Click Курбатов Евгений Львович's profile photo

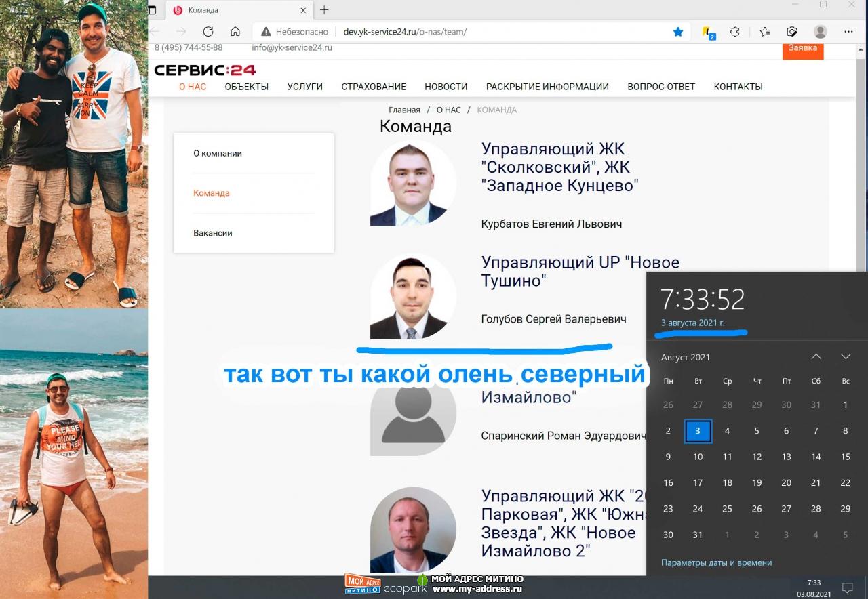[x=413, y=183]
